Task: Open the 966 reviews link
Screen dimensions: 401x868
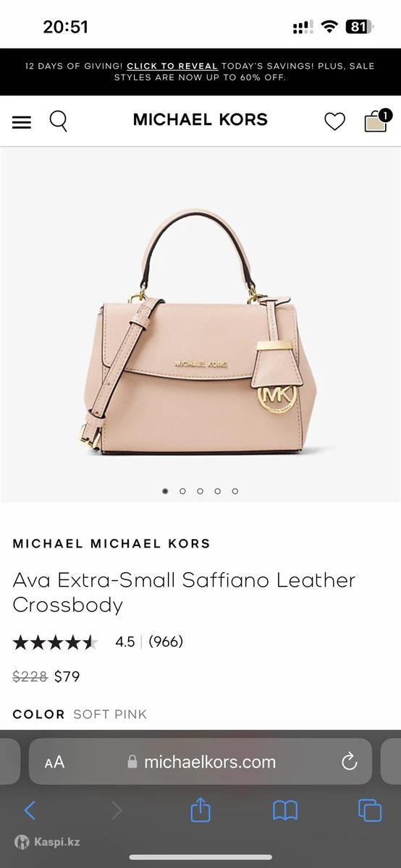Action: (166, 642)
